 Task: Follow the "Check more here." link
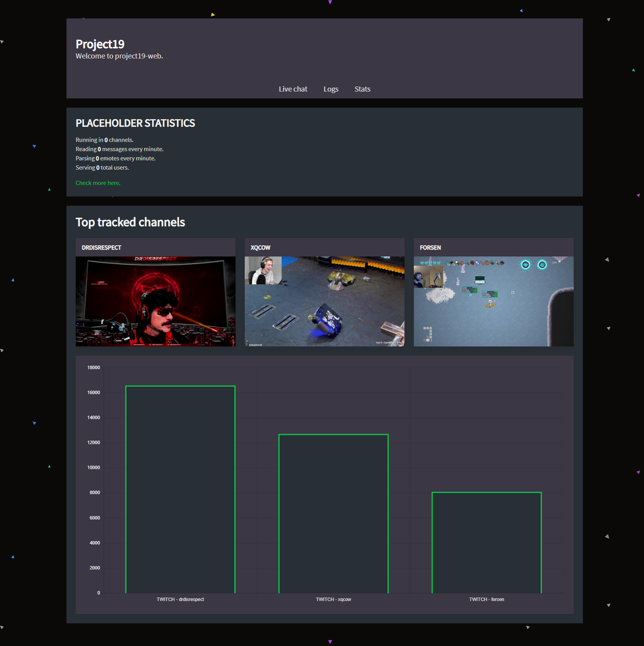98,183
